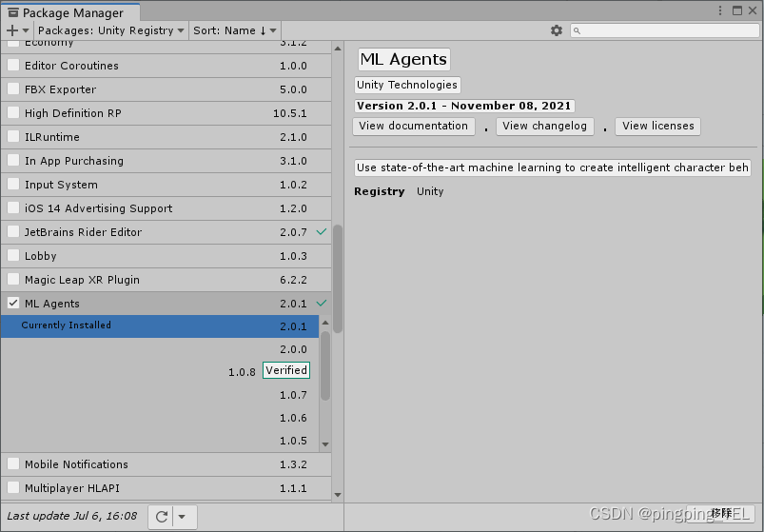Viewport: 764px width, 532px height.
Task: Click the search magnifier icon
Action: point(577,31)
